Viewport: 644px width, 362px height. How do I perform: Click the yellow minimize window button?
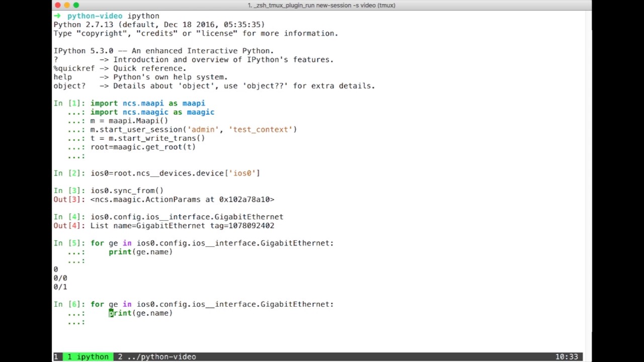pyautogui.click(x=67, y=5)
